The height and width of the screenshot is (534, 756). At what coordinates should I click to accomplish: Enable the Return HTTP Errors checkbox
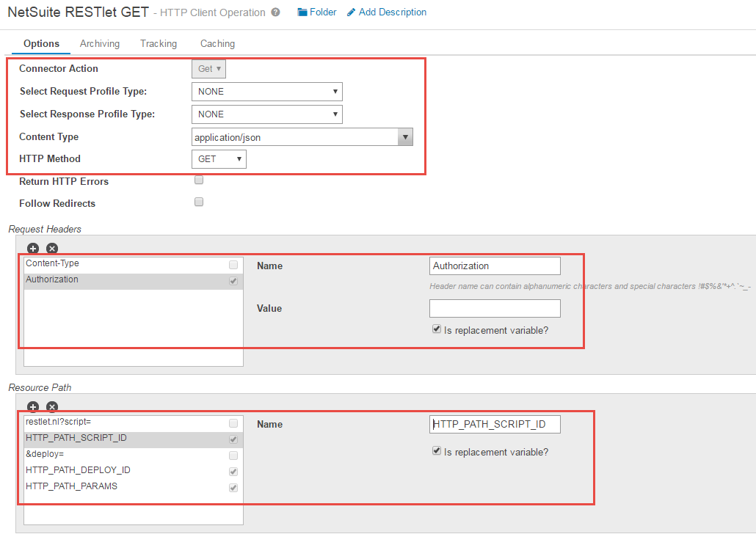point(198,179)
